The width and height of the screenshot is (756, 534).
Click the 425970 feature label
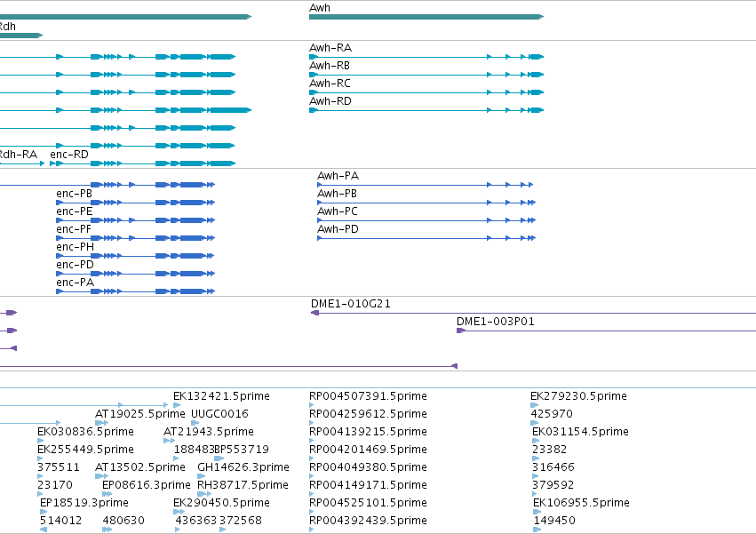(552, 414)
